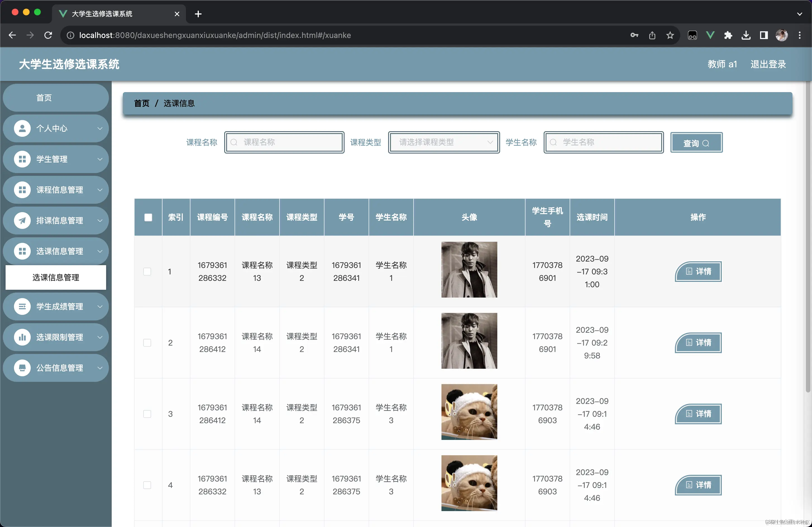
Task: Bookmark this page with the star icon
Action: coord(670,35)
